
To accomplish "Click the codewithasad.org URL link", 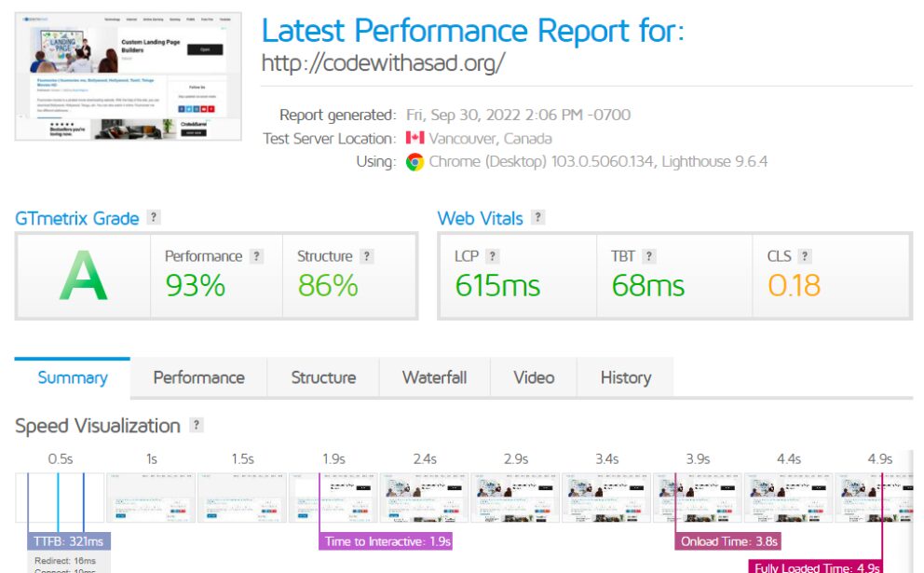I will coord(383,63).
